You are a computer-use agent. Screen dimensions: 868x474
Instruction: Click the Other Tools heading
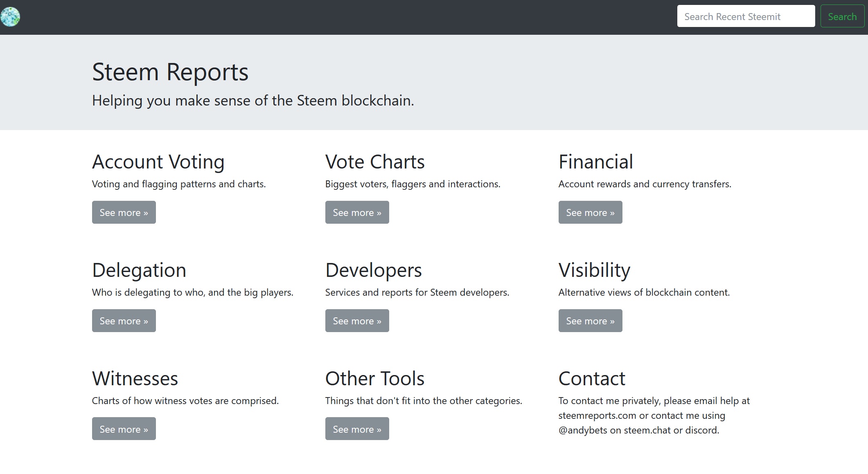click(375, 378)
